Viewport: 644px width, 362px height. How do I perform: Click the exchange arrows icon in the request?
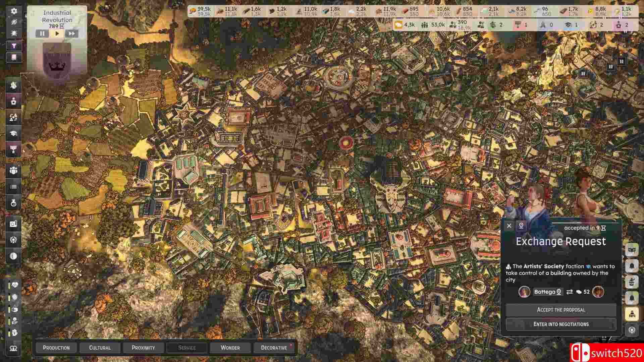coord(570,292)
